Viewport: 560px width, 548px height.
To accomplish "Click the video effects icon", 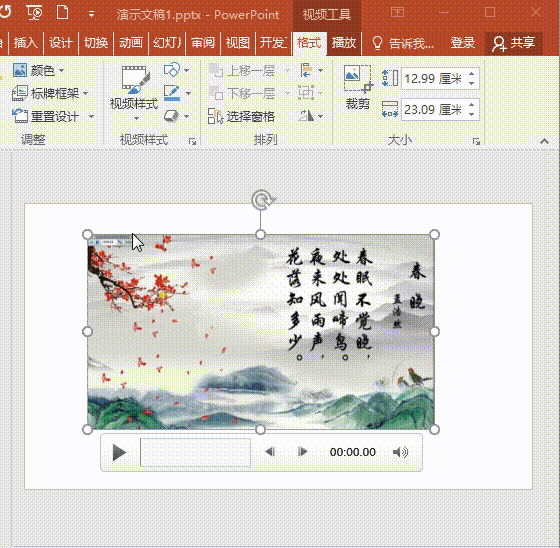I will 172,116.
